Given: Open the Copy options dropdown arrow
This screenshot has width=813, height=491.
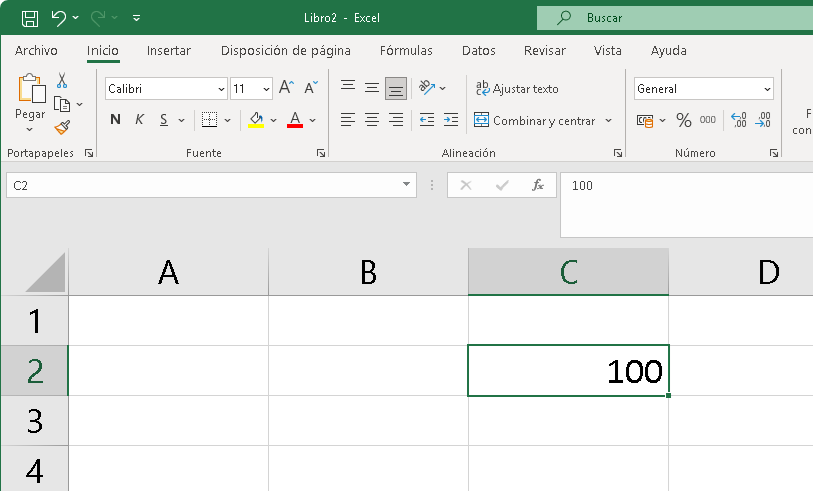Looking at the screenshot, I should pos(79,104).
